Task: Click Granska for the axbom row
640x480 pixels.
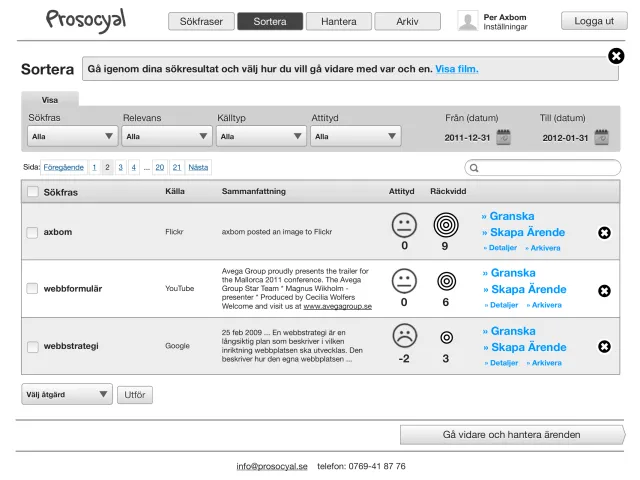Action: [x=508, y=216]
